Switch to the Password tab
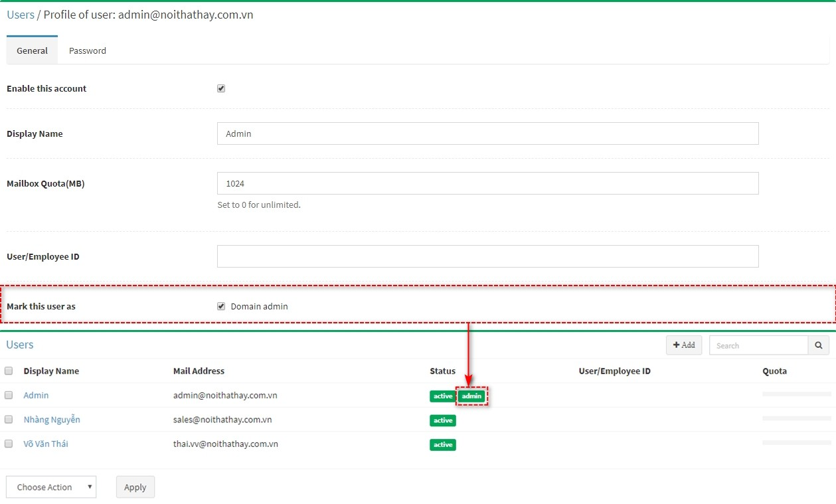The height and width of the screenshot is (504, 836). click(x=87, y=50)
